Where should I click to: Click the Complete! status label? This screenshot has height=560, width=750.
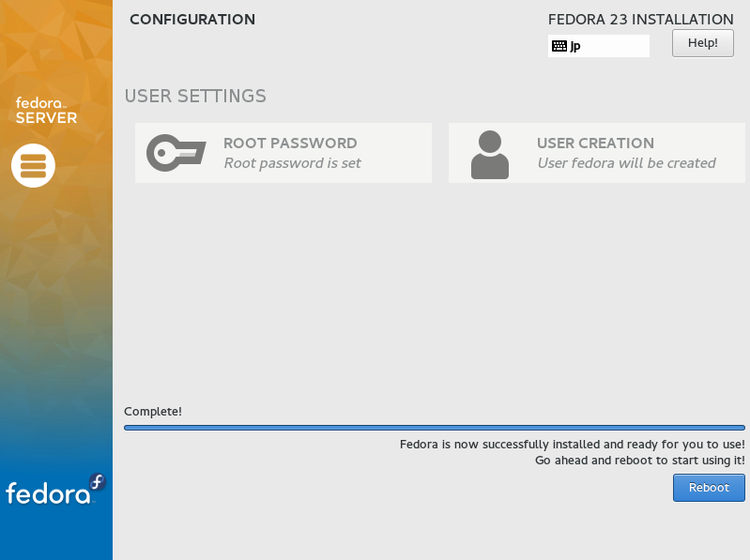(x=153, y=412)
